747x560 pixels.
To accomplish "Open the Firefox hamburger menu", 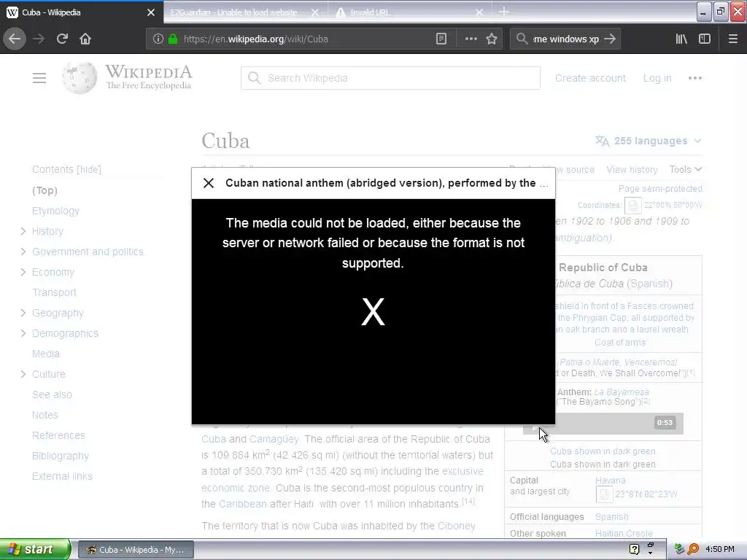I will pyautogui.click(x=733, y=39).
